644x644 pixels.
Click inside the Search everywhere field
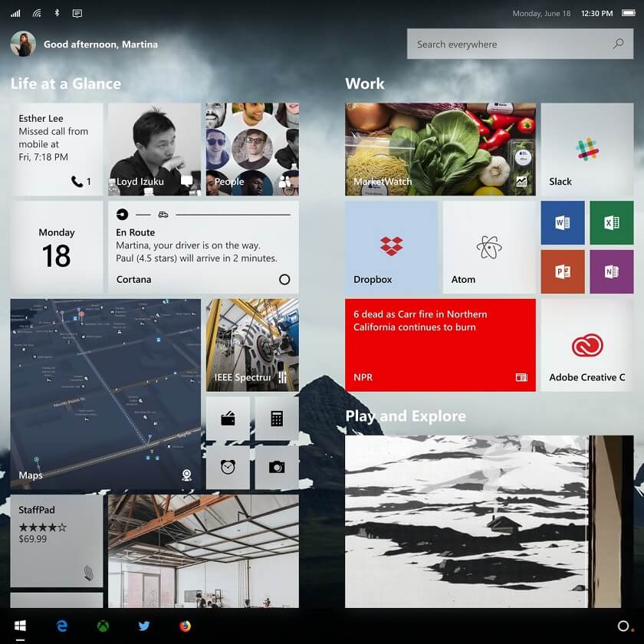[520, 44]
